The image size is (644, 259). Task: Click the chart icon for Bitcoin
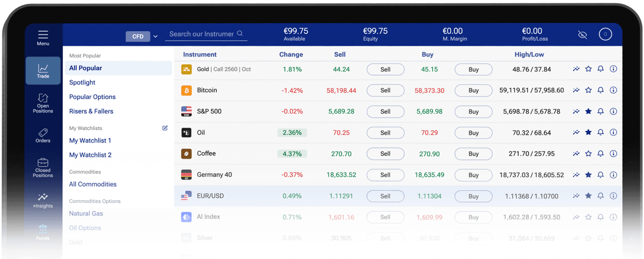(576, 90)
